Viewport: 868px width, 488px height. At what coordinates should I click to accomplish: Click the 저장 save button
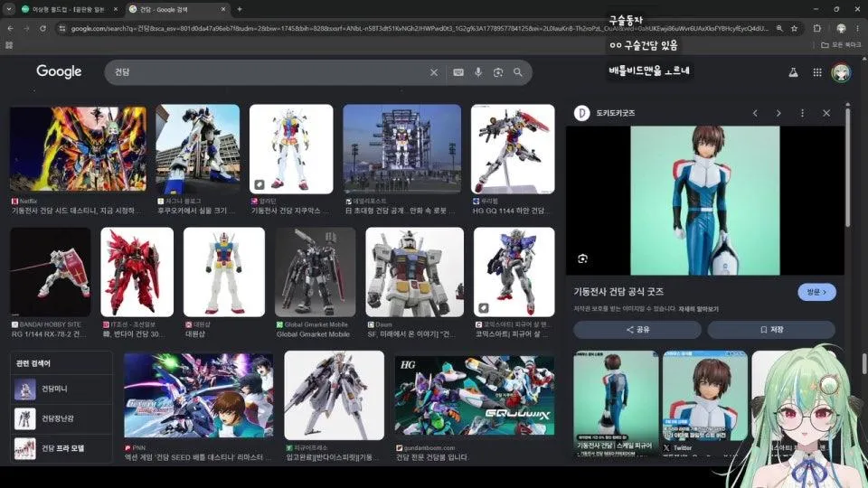pyautogui.click(x=771, y=329)
